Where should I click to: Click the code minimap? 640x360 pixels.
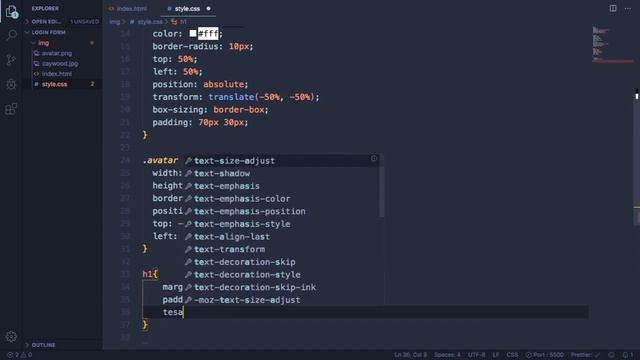[x=612, y=45]
